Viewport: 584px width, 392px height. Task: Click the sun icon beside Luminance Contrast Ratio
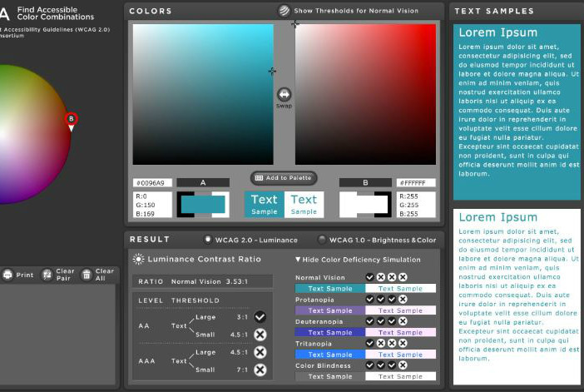coord(138,259)
